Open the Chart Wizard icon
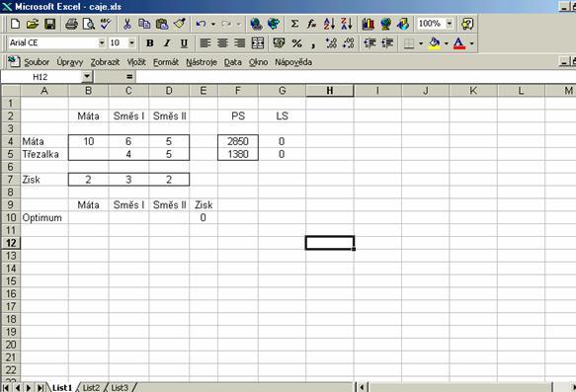 [x=368, y=25]
